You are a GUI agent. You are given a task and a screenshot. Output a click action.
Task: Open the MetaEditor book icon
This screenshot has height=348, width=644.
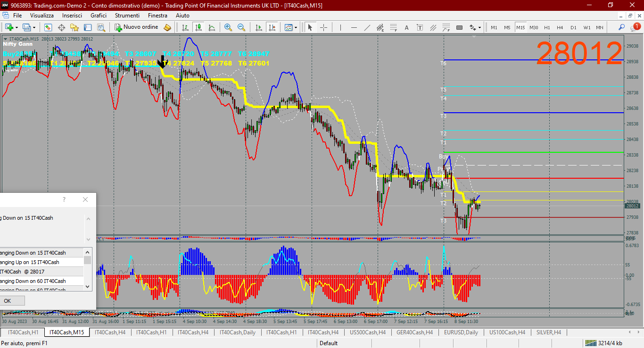167,27
